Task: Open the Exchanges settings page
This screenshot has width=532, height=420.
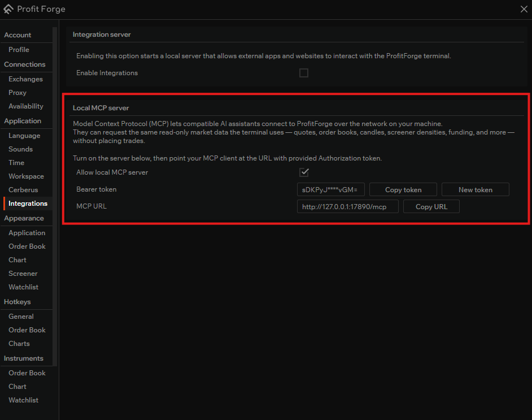Action: pos(25,79)
